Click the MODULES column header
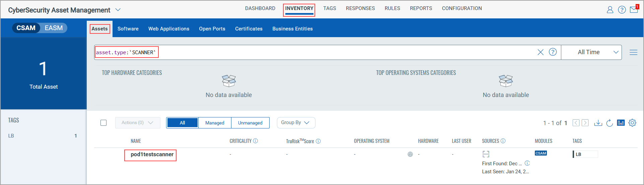644x185 pixels. [544, 141]
